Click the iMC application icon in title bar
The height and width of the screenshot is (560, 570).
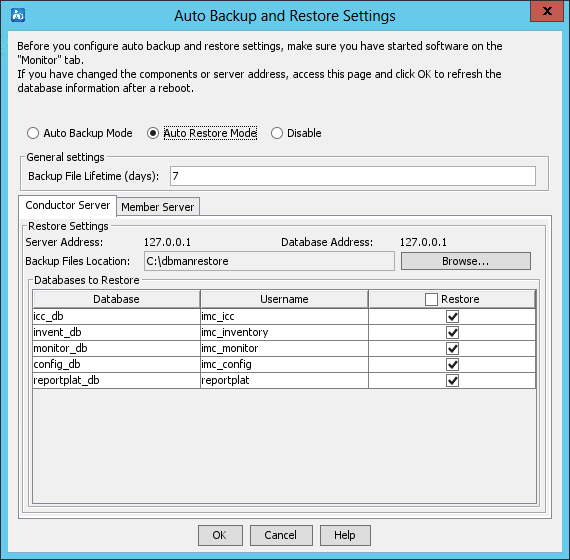[x=18, y=15]
